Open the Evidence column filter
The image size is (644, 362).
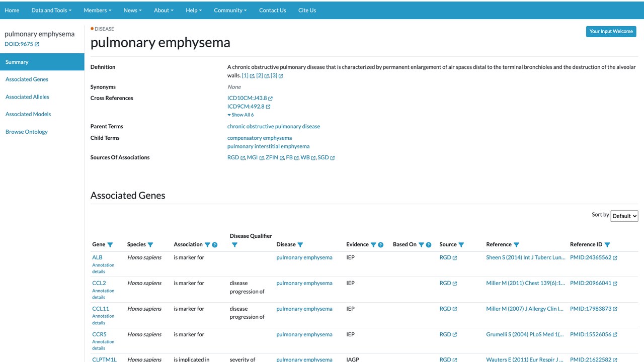point(373,245)
